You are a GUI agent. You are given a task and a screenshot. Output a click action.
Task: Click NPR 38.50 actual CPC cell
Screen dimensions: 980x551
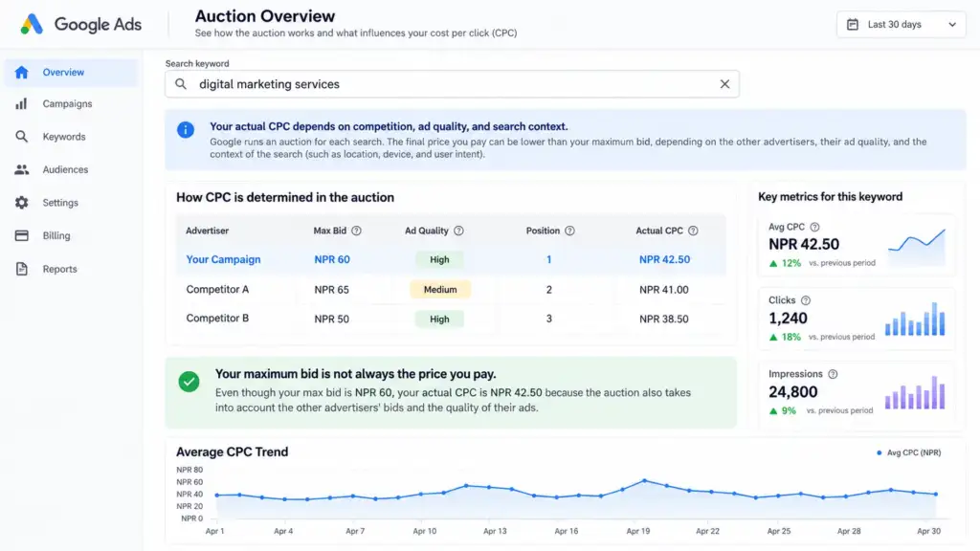[664, 319]
